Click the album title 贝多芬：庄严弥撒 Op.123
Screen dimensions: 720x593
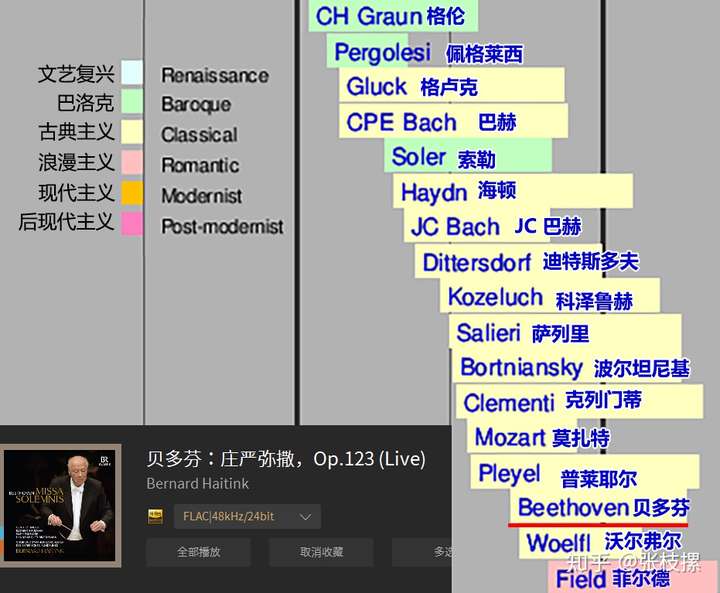[x=286, y=459]
